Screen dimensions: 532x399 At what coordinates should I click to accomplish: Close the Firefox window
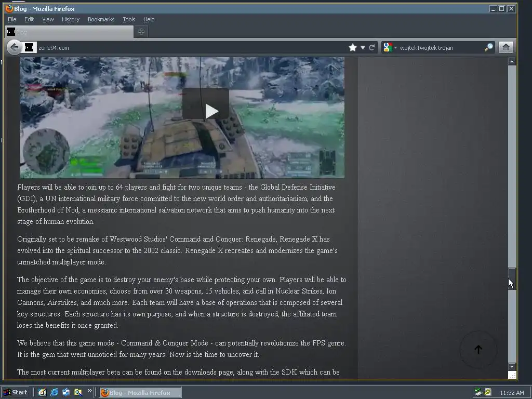click(x=511, y=9)
